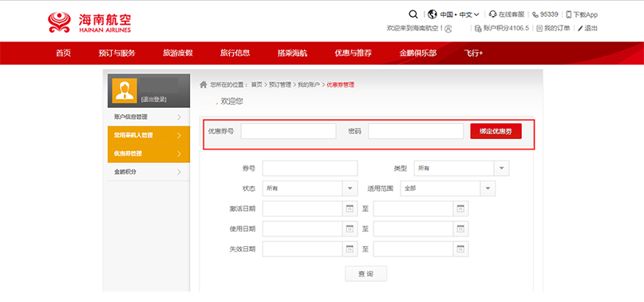644x302 pixels.
Task: Click 预订管理 in breadcrumb
Action: 280,85
